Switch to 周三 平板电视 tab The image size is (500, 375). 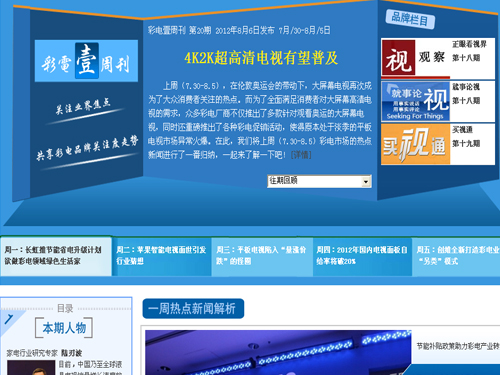tap(262, 256)
